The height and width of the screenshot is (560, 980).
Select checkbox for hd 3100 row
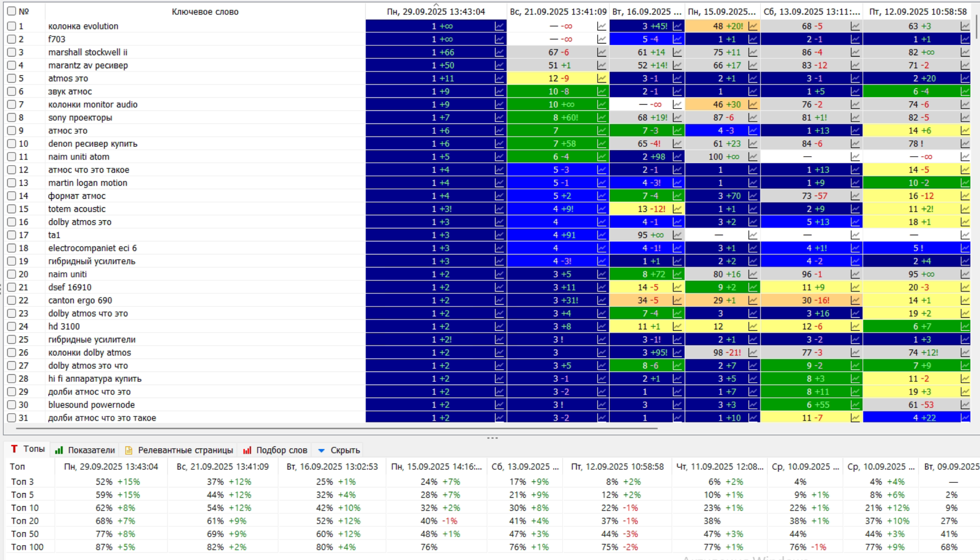tap(12, 327)
